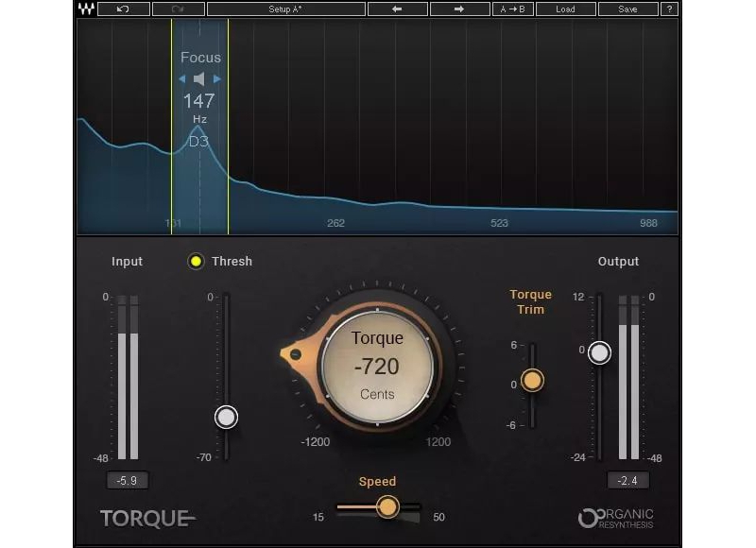Shift Focus frequency higher with right arrow
This screenshot has height=548, width=756.
coord(217,79)
